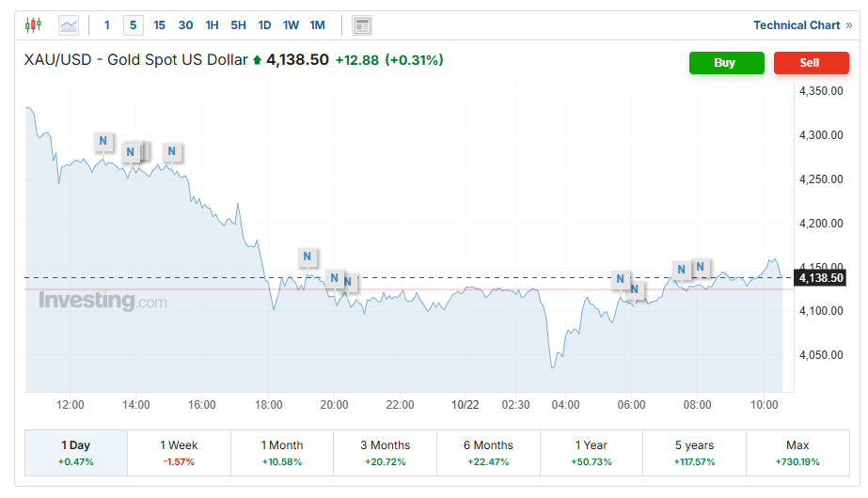Open the Technical Chart link
This screenshot has height=498, width=868.
click(x=802, y=25)
